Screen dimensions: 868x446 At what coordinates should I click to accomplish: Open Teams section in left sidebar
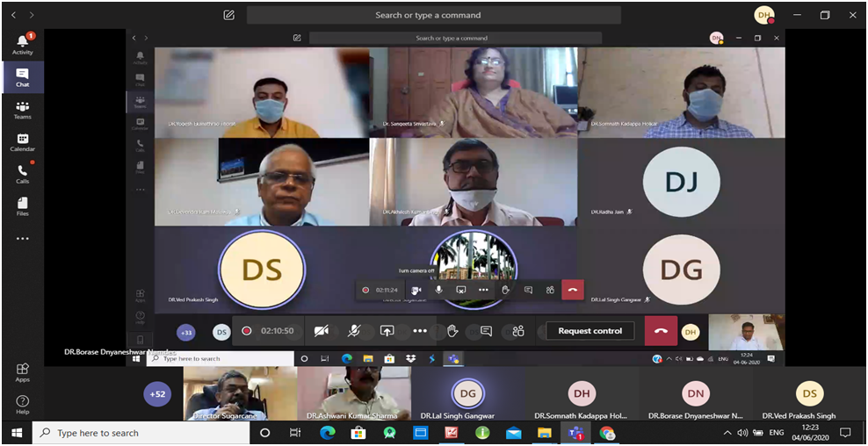coord(22,110)
